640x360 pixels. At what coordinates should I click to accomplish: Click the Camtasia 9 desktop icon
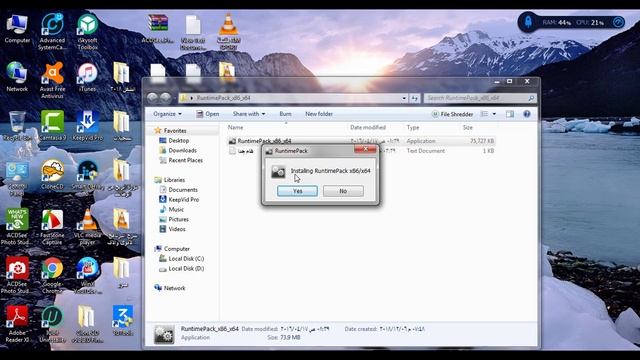click(x=52, y=126)
